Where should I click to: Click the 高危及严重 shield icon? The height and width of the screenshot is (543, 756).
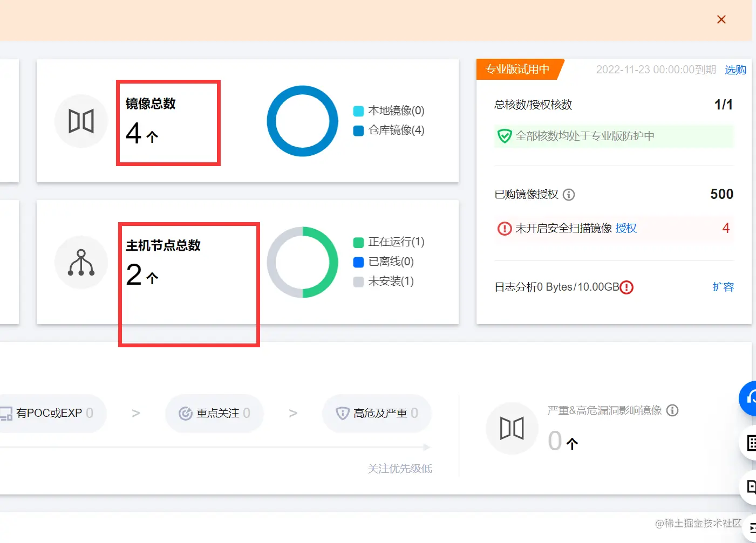pos(343,414)
